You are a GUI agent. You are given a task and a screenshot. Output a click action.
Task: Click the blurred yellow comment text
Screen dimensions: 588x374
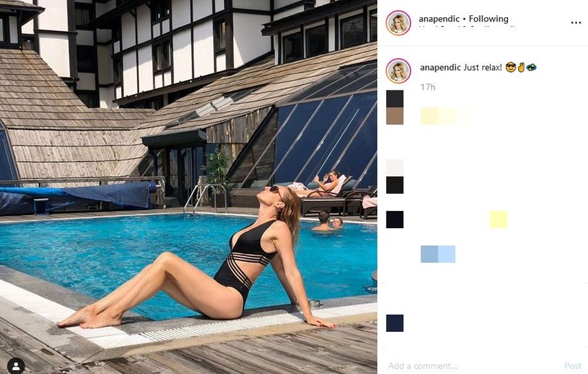pos(446,116)
